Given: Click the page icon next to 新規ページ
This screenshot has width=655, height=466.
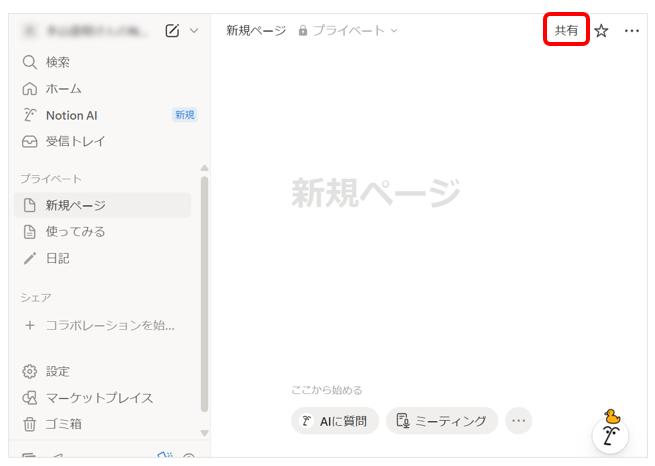Looking at the screenshot, I should tap(30, 205).
